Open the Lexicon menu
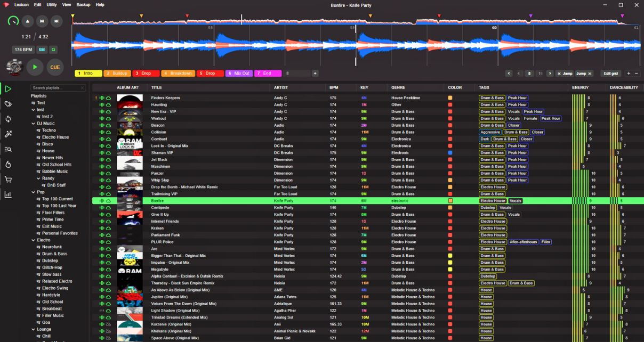644x342 pixels. click(22, 5)
